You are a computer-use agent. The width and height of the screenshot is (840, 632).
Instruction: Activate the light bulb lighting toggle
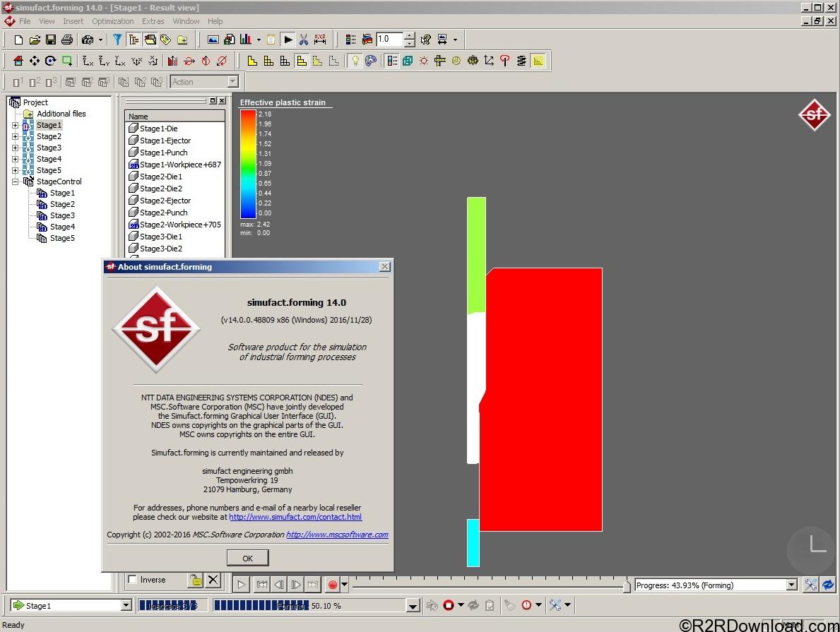(x=355, y=61)
